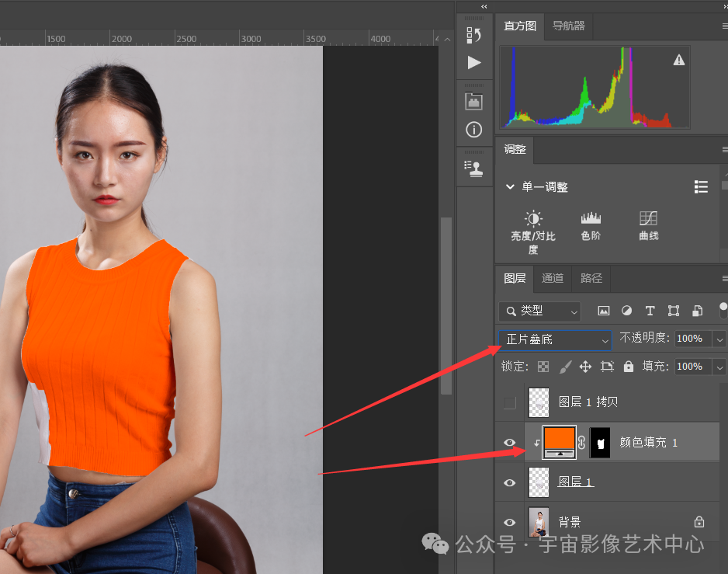Open the blend mode dropdown 正片叠底
This screenshot has height=574, width=728.
click(555, 339)
